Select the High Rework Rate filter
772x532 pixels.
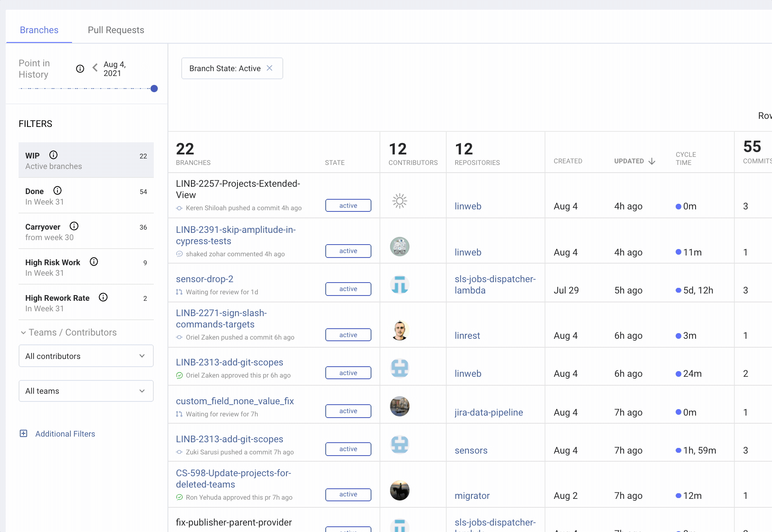(86, 302)
